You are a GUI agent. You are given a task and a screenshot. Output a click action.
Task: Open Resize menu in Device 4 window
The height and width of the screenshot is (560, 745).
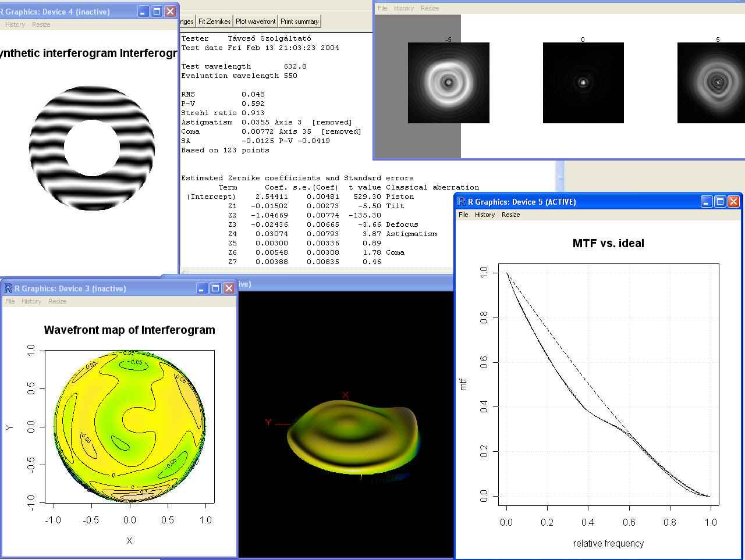pos(41,24)
